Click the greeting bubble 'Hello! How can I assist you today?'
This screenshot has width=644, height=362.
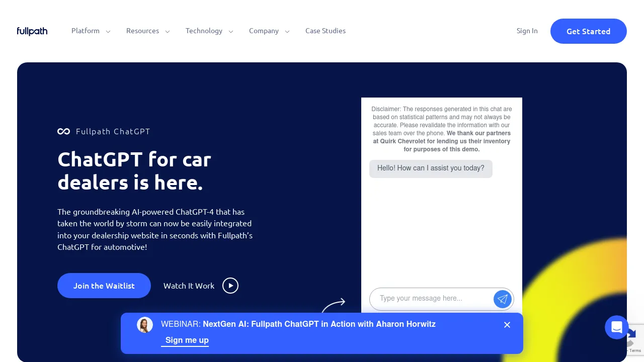click(x=431, y=168)
